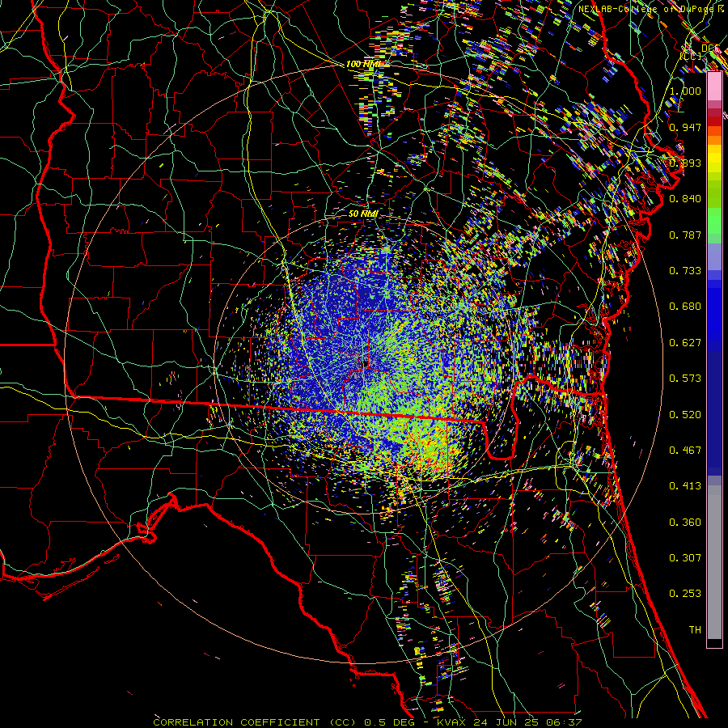The image size is (728, 728).
Task: Pick the red segment of the color bar
Action: 714,121
